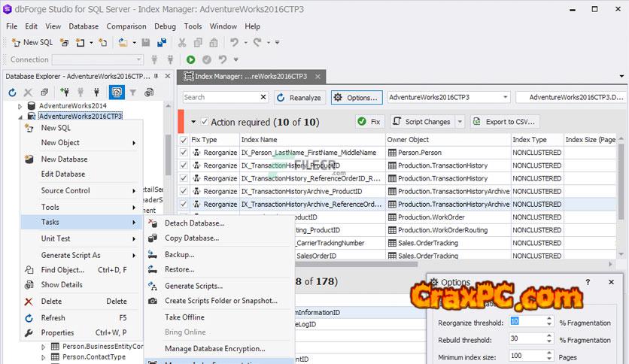Uncheck the IX_Person_LastName_FirstName_MiddleName row checkbox

coord(184,153)
